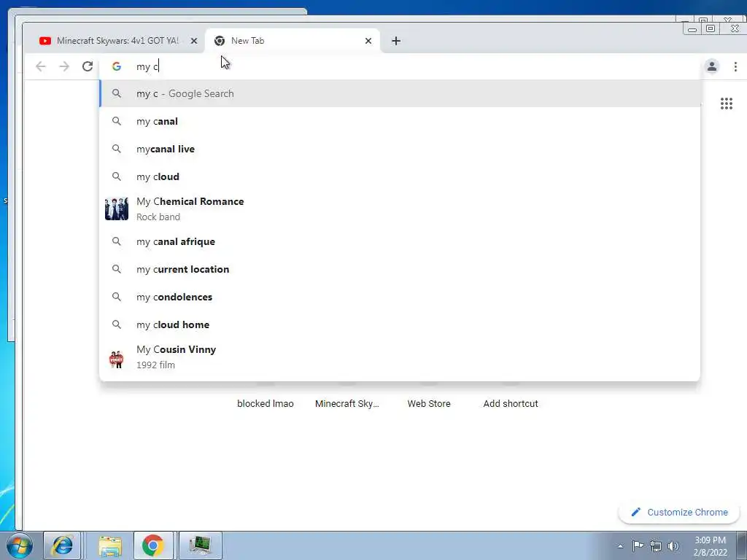Open Windows Explorer folder in the taskbar
The image size is (747, 560).
tap(109, 545)
